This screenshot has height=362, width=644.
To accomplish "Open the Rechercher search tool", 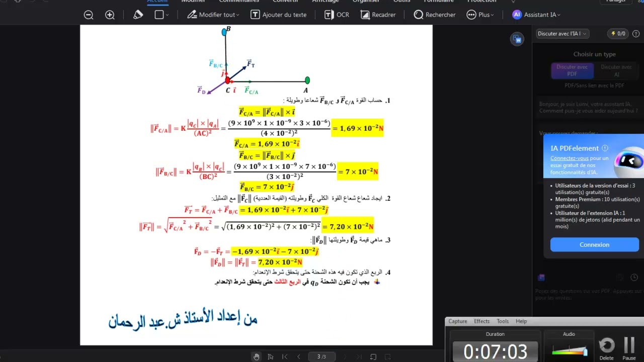I will tap(435, 15).
